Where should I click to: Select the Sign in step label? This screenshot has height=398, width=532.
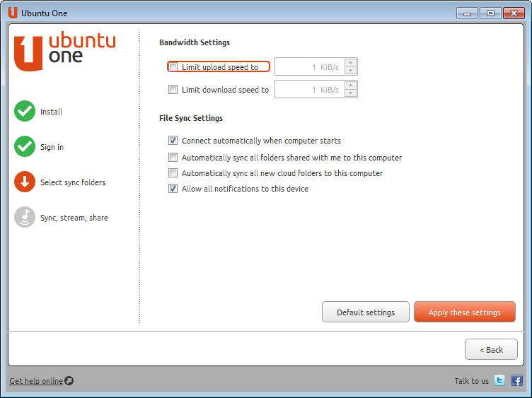[x=52, y=147]
